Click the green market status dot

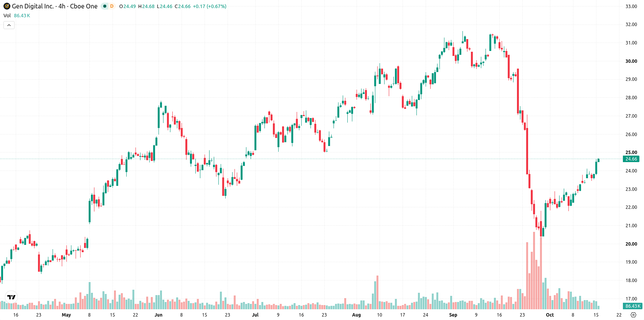click(x=104, y=6)
